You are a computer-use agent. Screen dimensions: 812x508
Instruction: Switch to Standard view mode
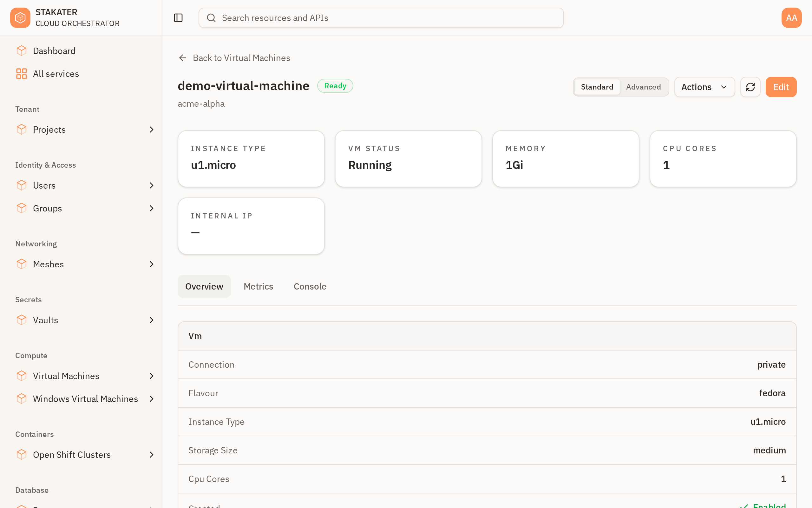click(x=597, y=87)
